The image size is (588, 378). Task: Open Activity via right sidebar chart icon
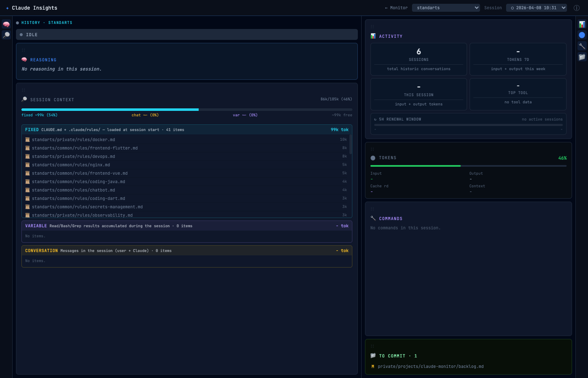[x=582, y=24]
